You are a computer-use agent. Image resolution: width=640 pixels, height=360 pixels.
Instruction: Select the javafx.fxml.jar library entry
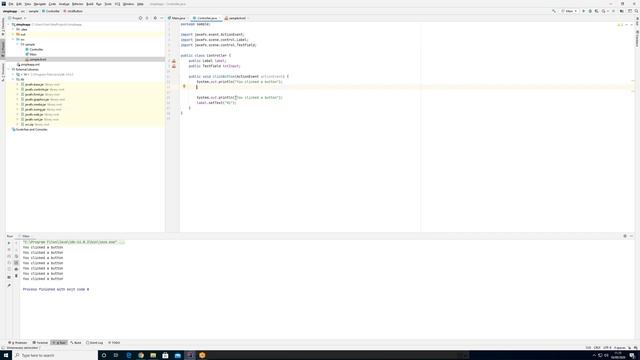[x=34, y=94]
